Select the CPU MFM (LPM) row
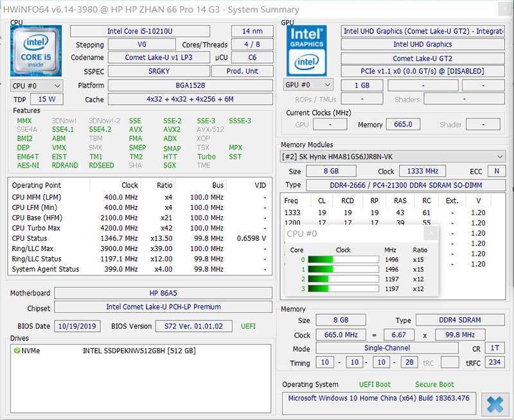This screenshot has width=514, height=420. tap(139, 197)
